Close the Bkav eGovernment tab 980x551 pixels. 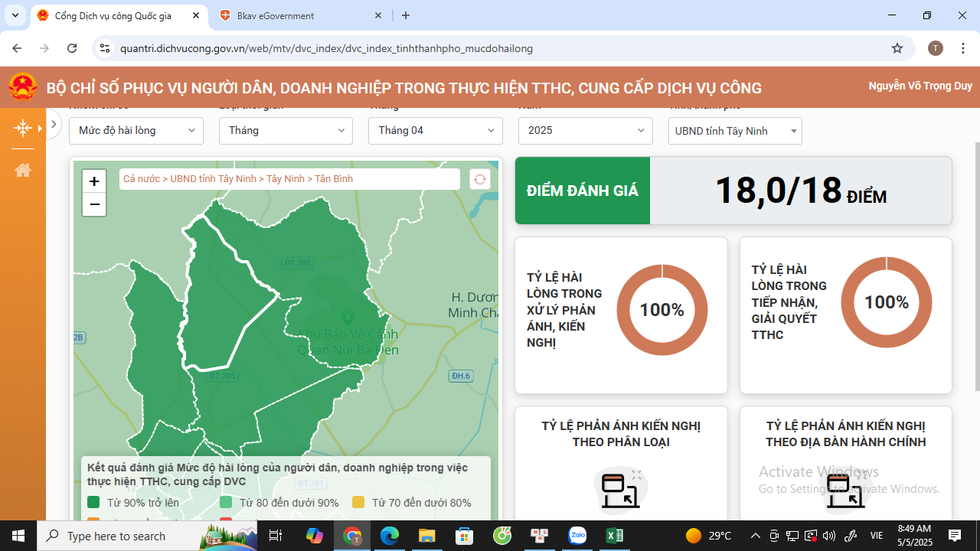[x=378, y=15]
